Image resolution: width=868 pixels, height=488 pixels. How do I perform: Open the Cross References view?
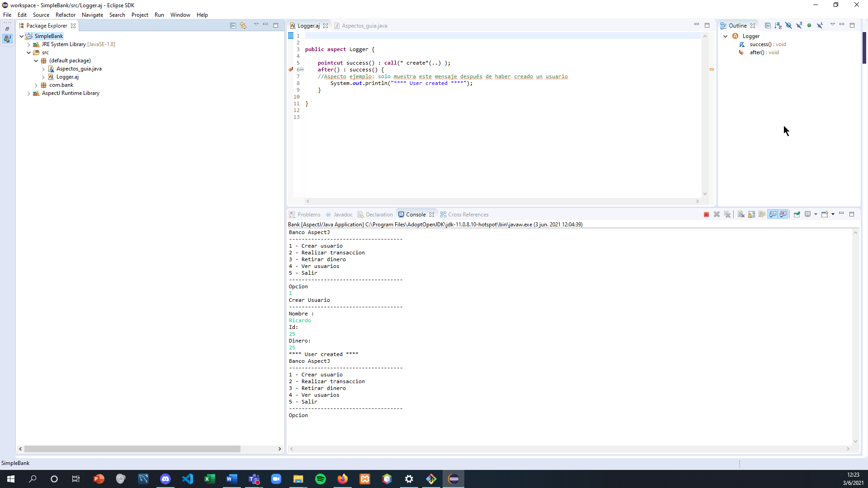tap(468, 214)
